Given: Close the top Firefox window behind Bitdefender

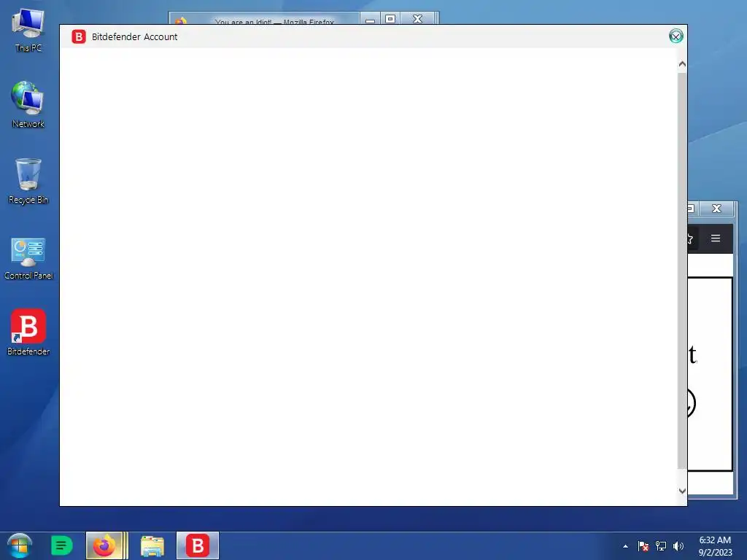Looking at the screenshot, I should 418,19.
